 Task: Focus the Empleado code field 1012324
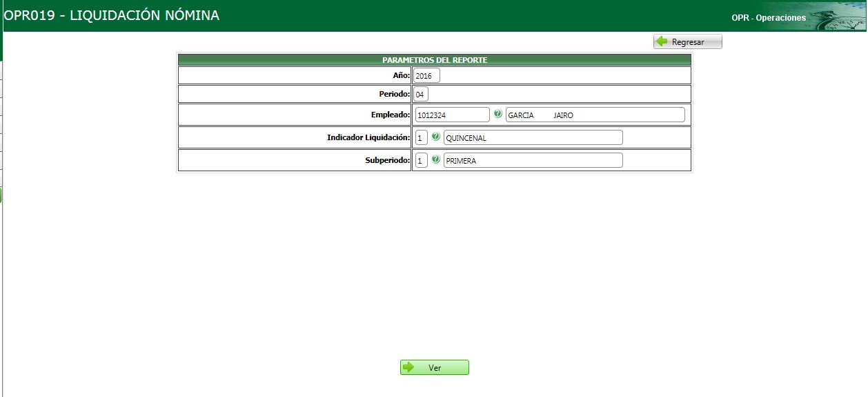452,115
